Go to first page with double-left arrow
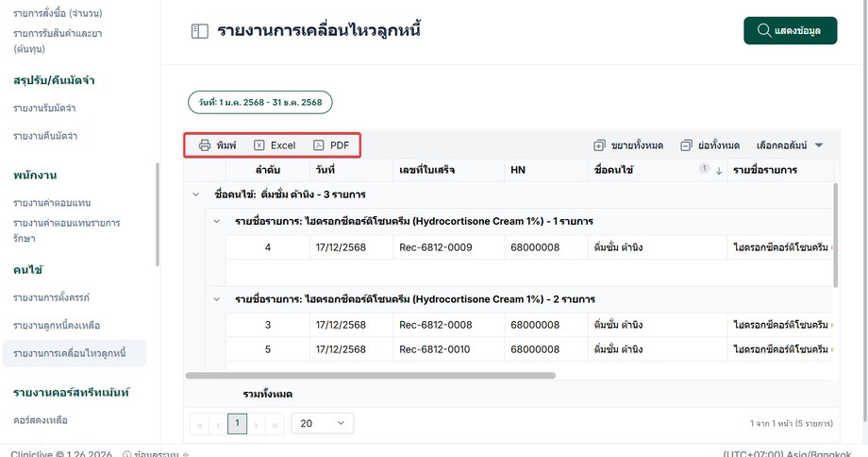The height and width of the screenshot is (457, 868). 200,425
